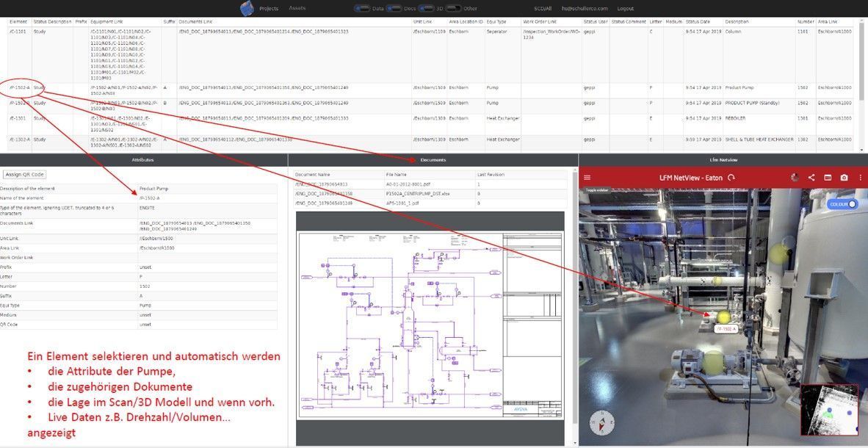The width and height of the screenshot is (868, 448).
Task: Click the application cube logo
Action: (247, 8)
